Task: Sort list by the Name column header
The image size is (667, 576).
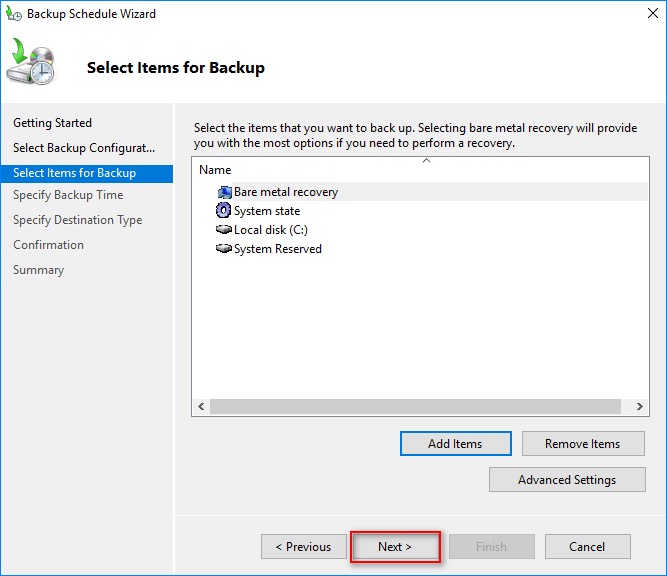Action: [x=215, y=170]
